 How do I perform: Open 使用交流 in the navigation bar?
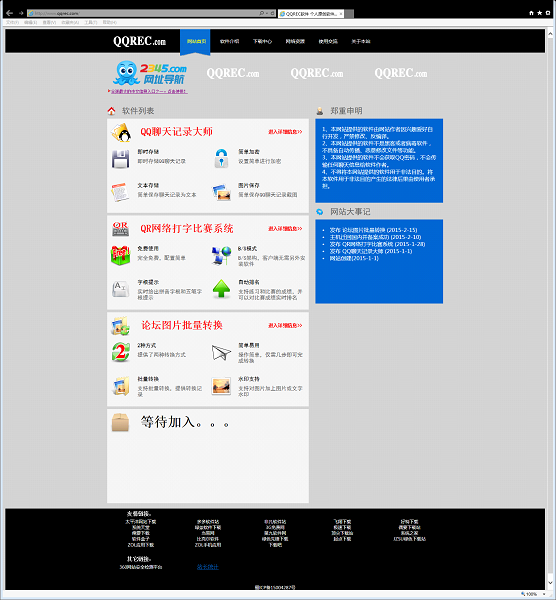coord(328,41)
